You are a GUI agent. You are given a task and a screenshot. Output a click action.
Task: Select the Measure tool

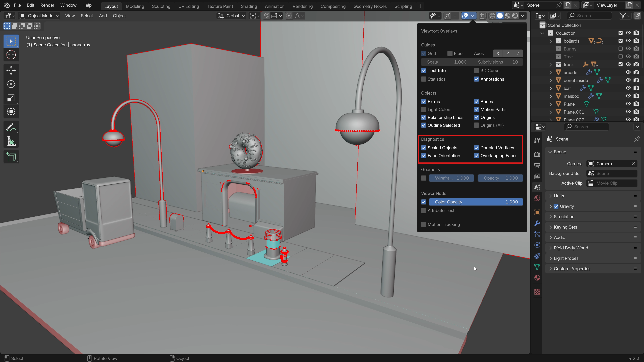[x=11, y=141]
